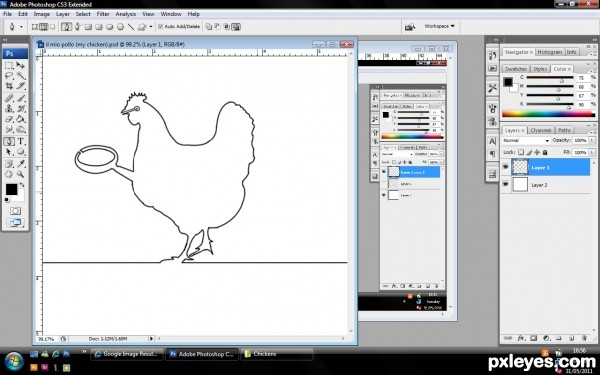Select the Eraser tool
This screenshot has width=600, height=375.
[9, 119]
